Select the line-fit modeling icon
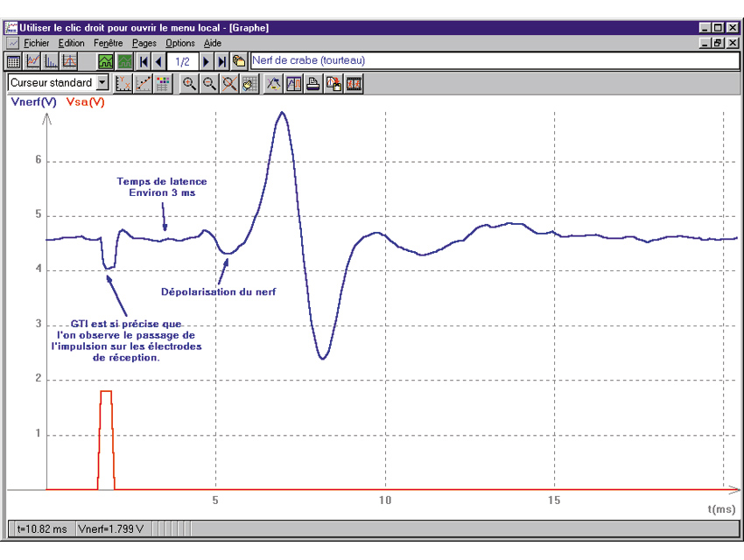Image resolution: width=744 pixels, height=560 pixels. click(143, 84)
